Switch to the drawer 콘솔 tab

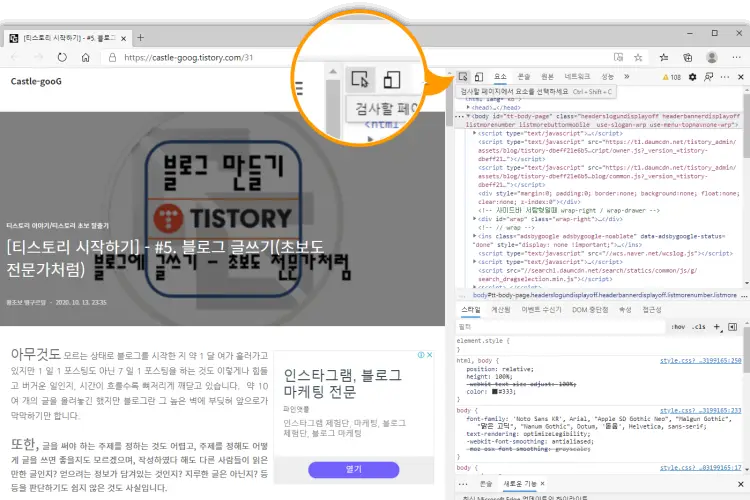(x=486, y=484)
